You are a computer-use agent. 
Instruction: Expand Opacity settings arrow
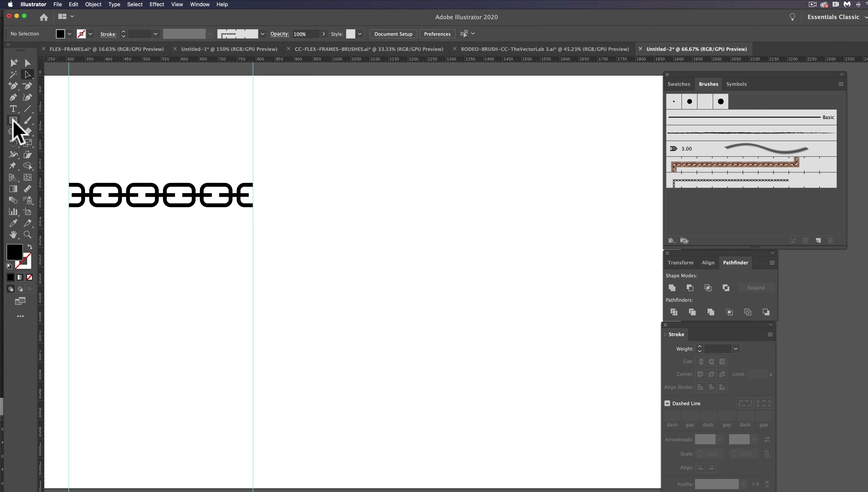click(x=323, y=34)
